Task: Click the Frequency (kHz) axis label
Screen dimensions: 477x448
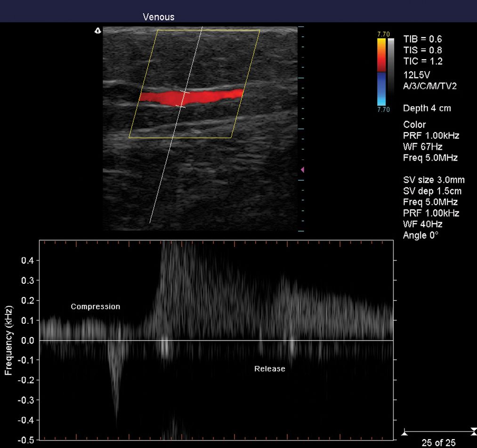Action: (x=8, y=340)
